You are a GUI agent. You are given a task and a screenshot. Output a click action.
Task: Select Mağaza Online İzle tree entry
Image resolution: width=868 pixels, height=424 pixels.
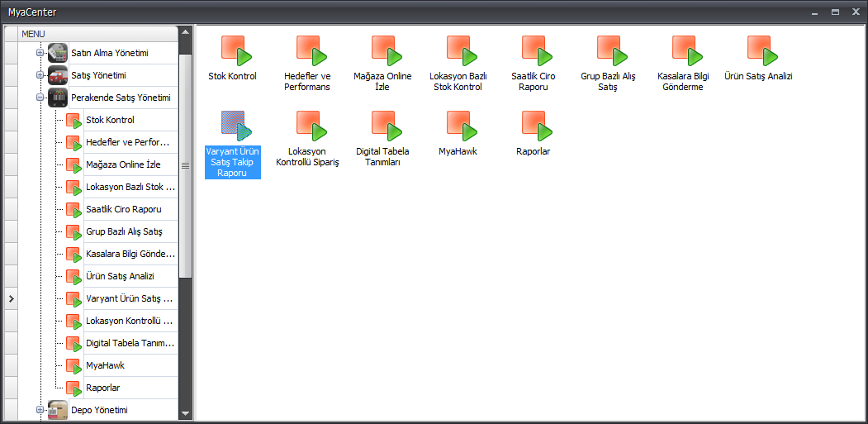pos(123,164)
